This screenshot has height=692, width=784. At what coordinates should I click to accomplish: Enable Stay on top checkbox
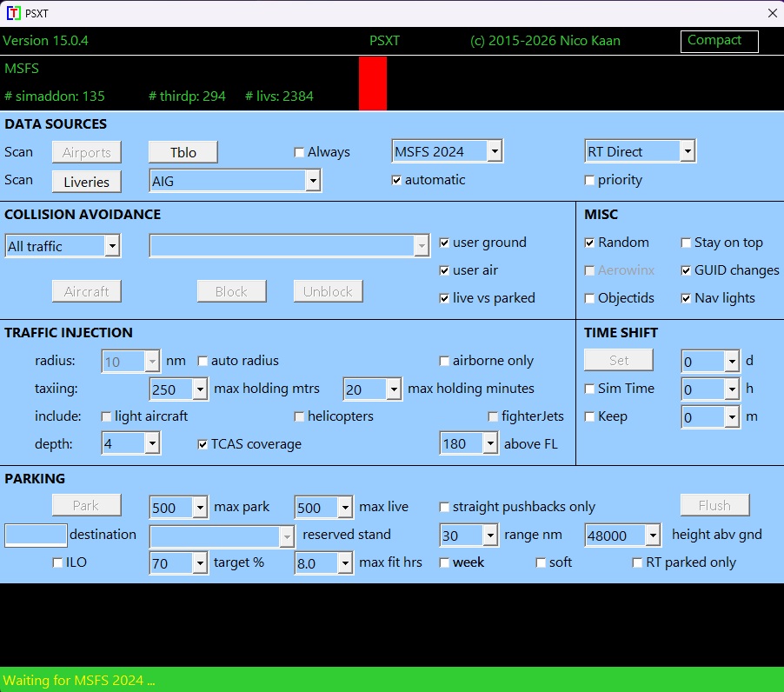coord(686,243)
